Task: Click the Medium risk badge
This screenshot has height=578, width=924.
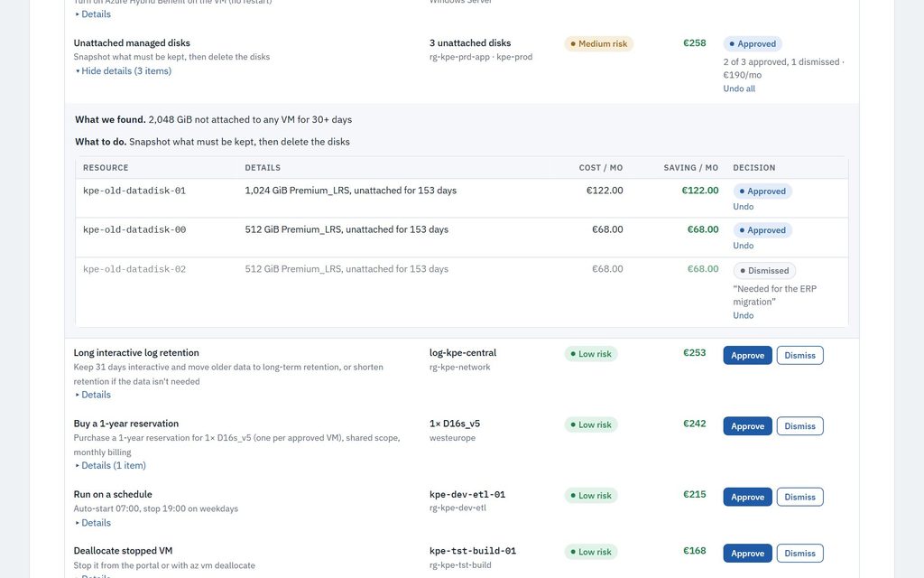Action: 599,43
